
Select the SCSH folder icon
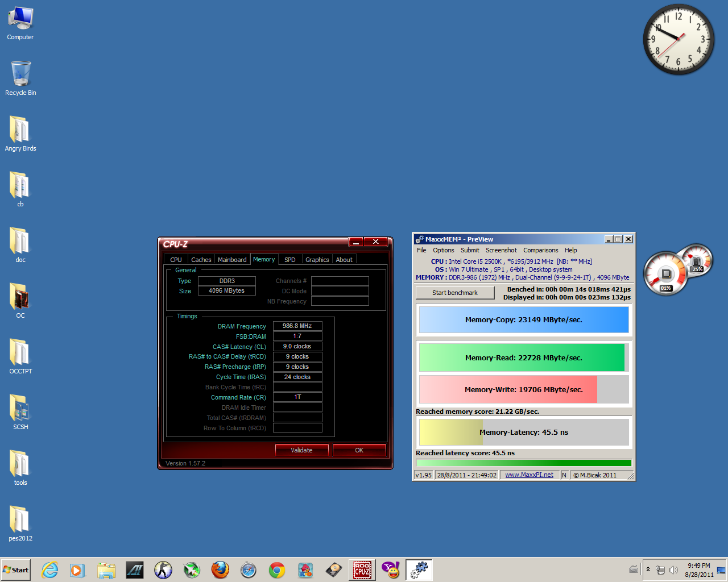20,412
